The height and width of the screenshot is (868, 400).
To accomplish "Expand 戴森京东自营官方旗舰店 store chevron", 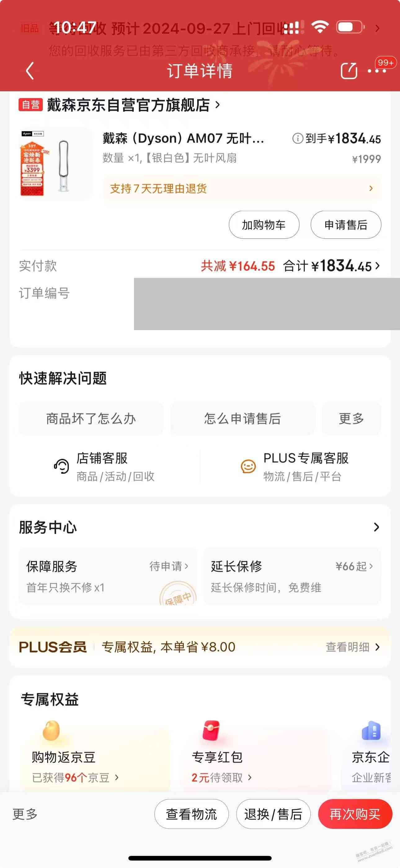I will tap(217, 105).
